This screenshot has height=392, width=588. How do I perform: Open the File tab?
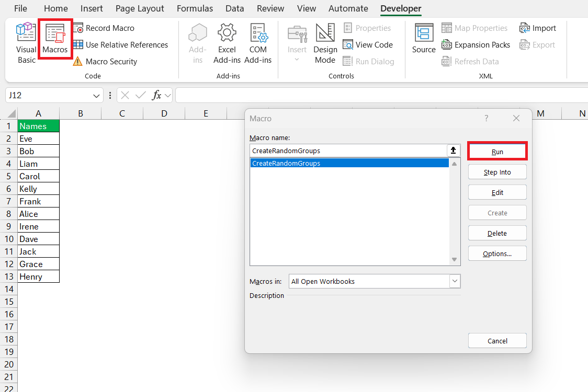click(20, 8)
